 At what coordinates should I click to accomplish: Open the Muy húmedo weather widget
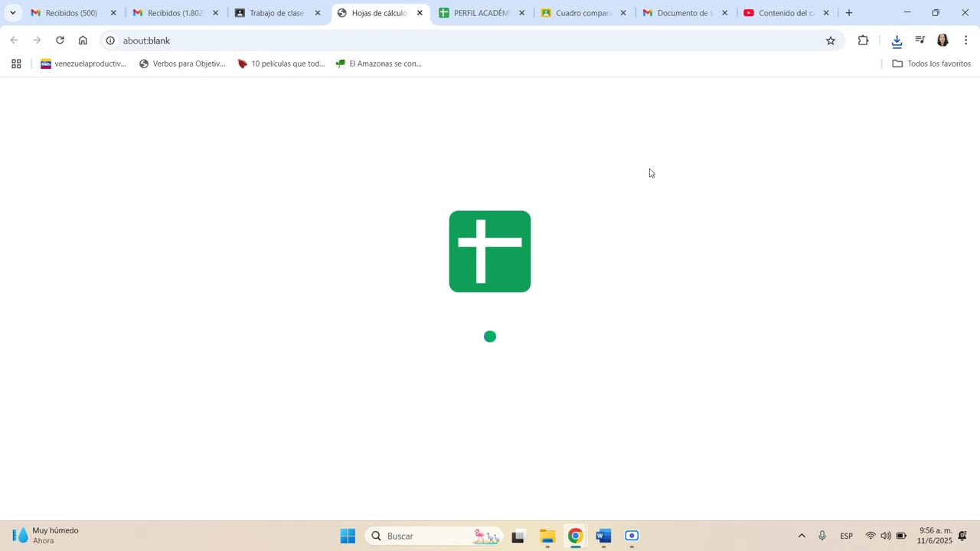pyautogui.click(x=46, y=536)
